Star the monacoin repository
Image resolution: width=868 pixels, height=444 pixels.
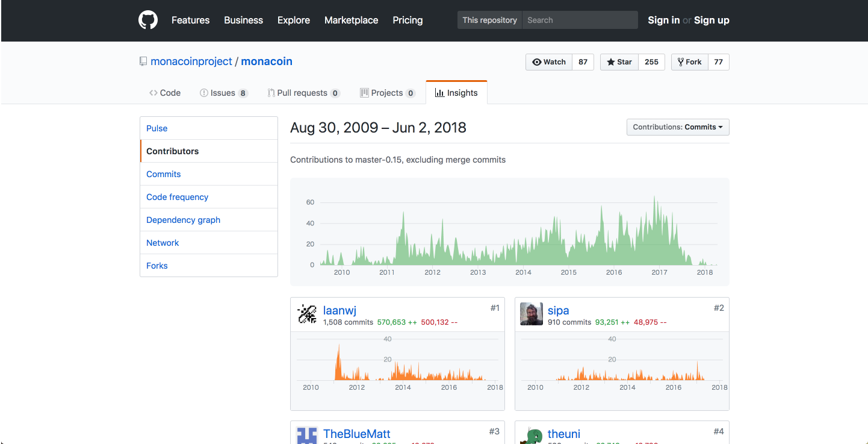click(619, 61)
